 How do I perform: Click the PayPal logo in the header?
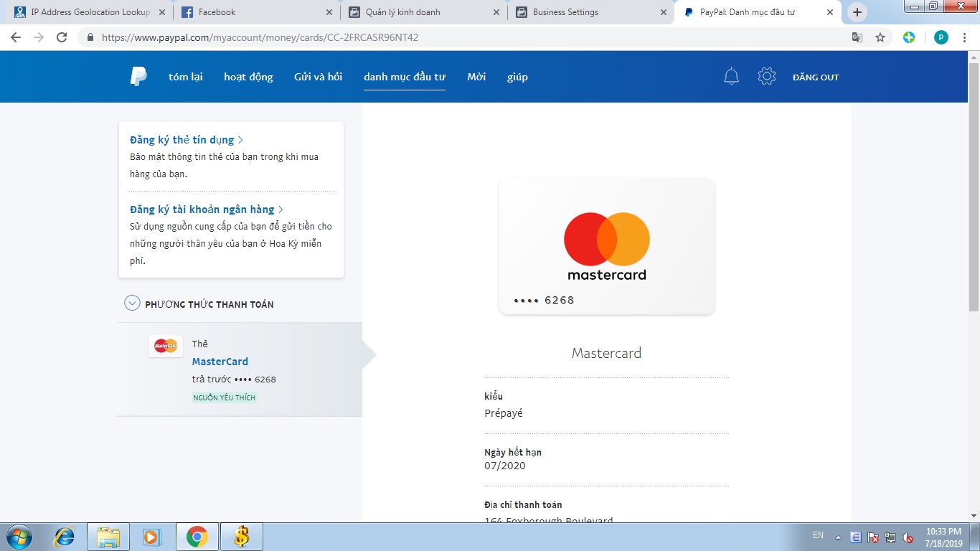click(138, 77)
